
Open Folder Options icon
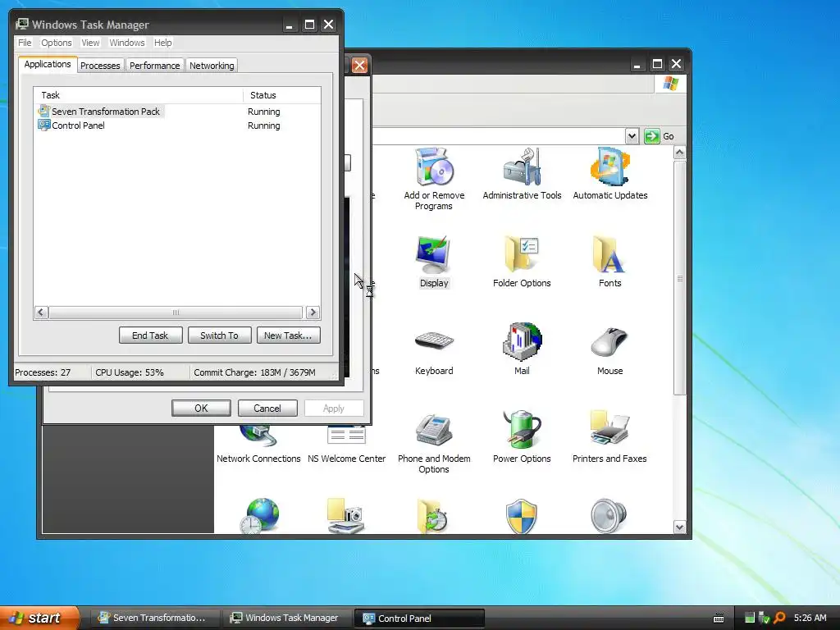pos(522,254)
